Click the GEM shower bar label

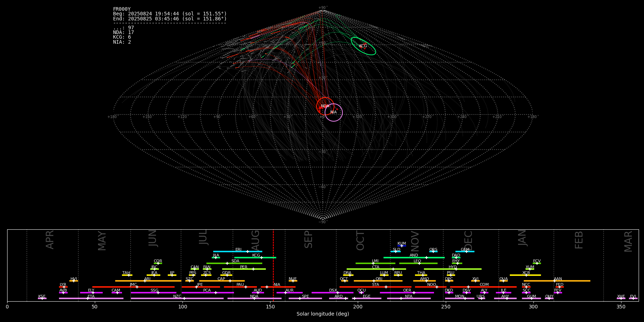click(x=465, y=250)
